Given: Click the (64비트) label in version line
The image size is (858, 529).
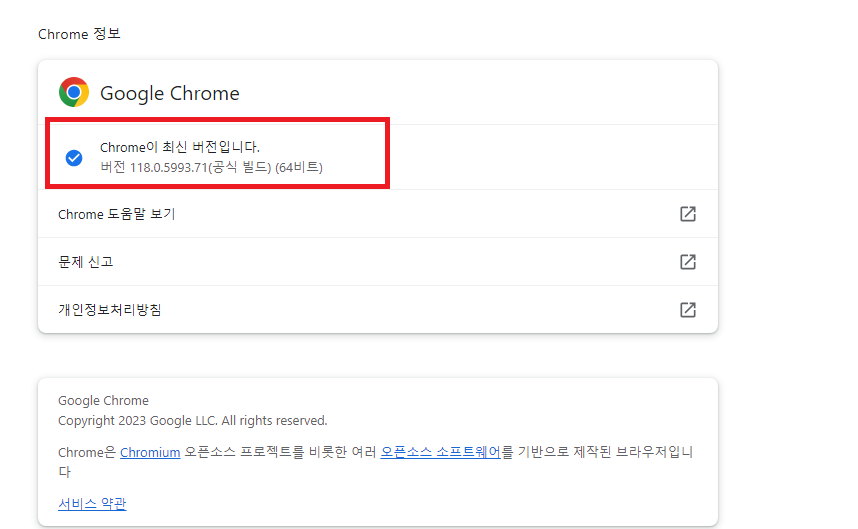Looking at the screenshot, I should coord(299,167).
